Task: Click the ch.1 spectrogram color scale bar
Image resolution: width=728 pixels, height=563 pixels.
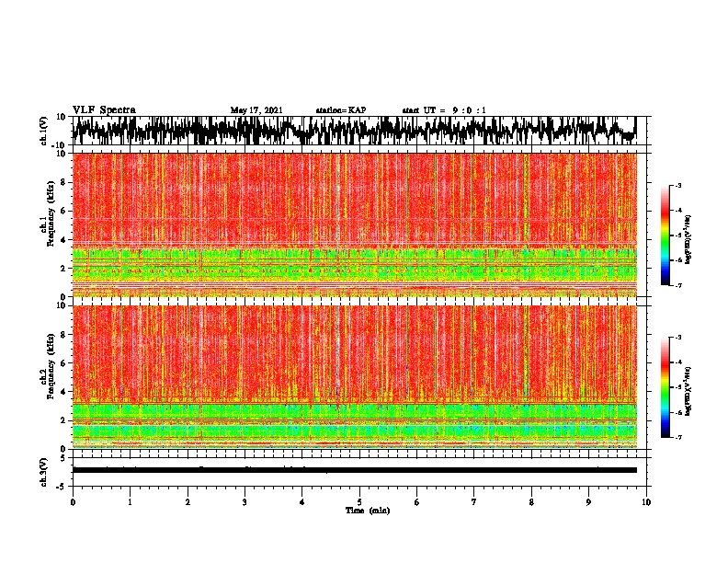Action: (665, 236)
